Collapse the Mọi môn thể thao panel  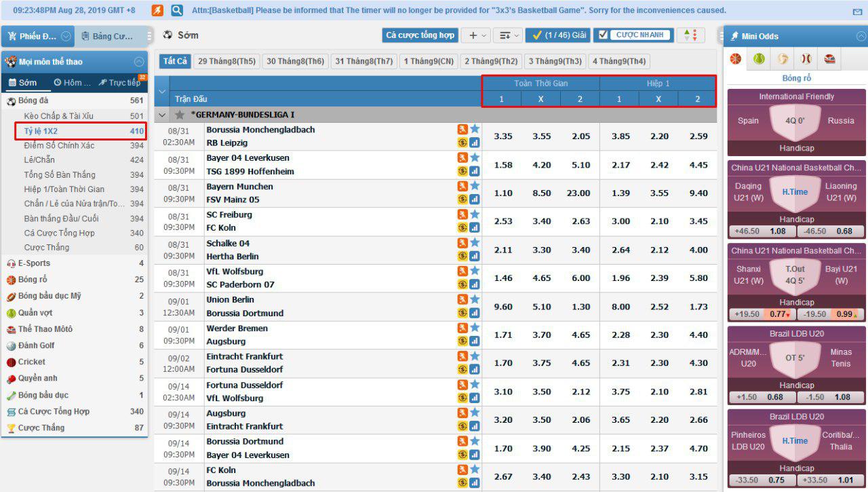coord(139,62)
